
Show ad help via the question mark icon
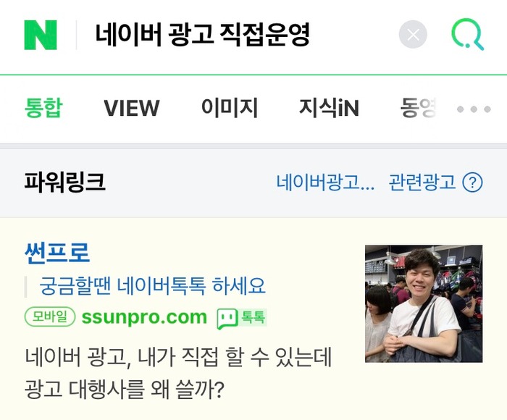pyautogui.click(x=472, y=182)
